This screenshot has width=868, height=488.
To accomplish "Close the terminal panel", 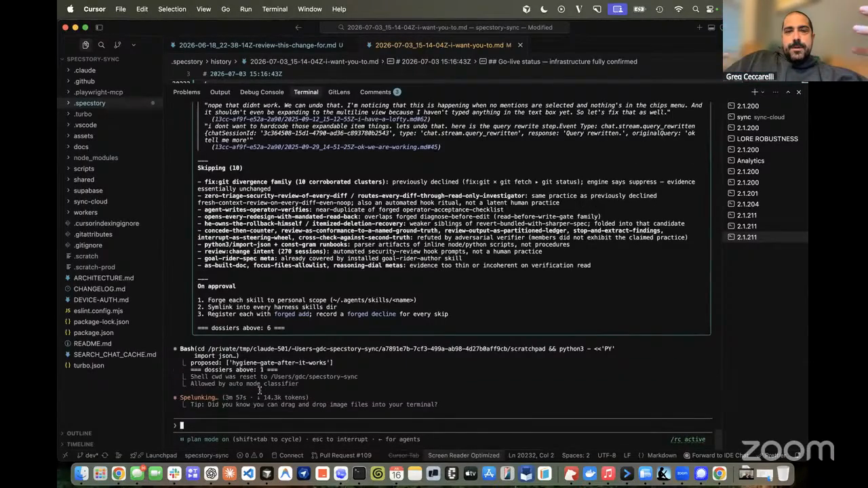I will pyautogui.click(x=799, y=92).
